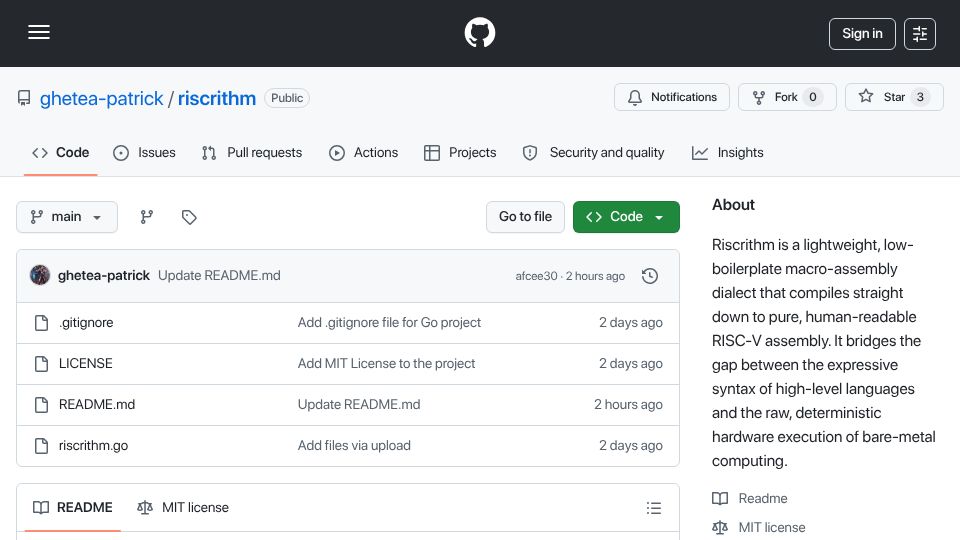Open riscrithm repository name link
The image size is (960, 540).
tap(217, 98)
